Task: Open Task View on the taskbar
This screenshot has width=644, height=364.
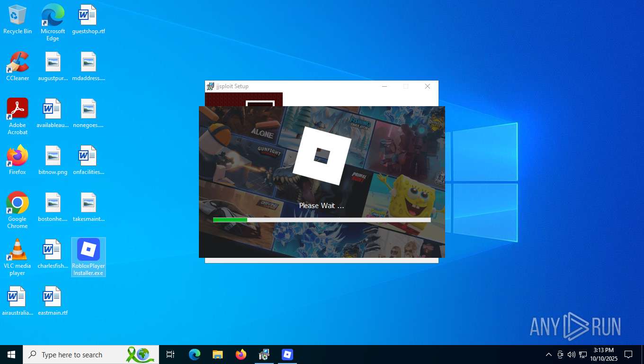Action: 170,355
